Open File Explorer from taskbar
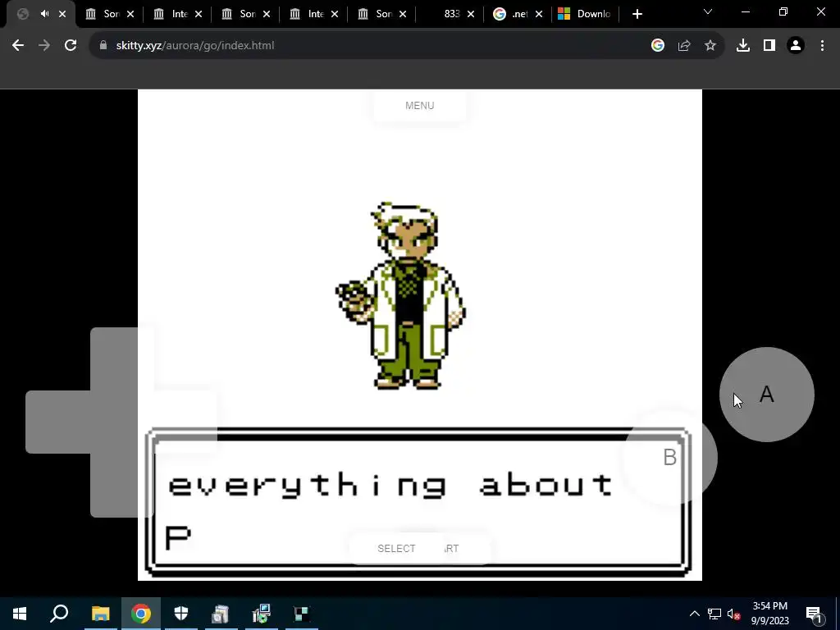The image size is (840, 630). (x=100, y=614)
